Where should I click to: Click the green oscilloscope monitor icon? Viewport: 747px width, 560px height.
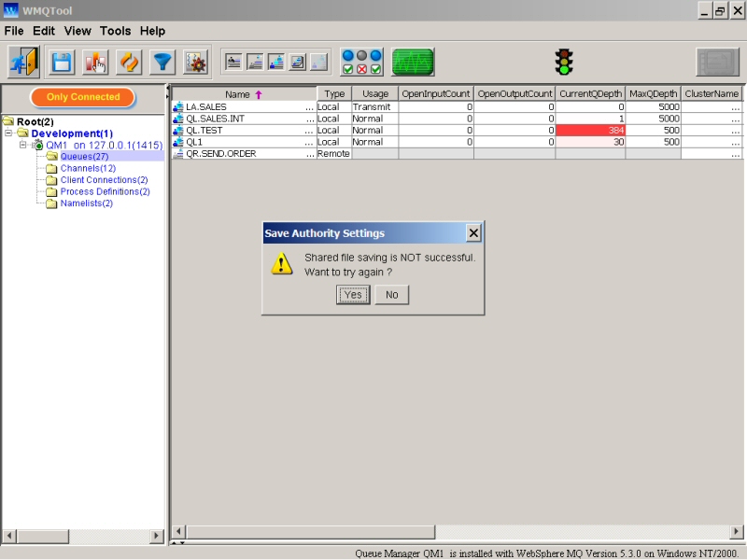click(413, 62)
